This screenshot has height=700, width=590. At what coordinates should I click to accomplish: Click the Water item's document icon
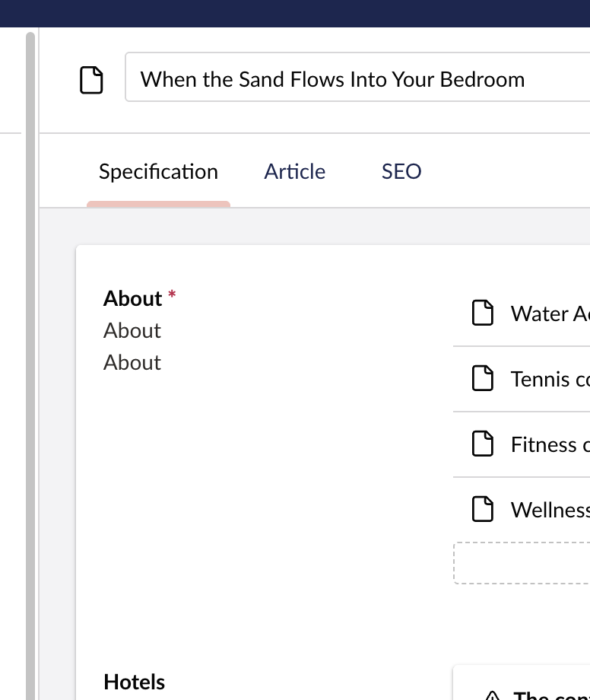click(x=483, y=313)
